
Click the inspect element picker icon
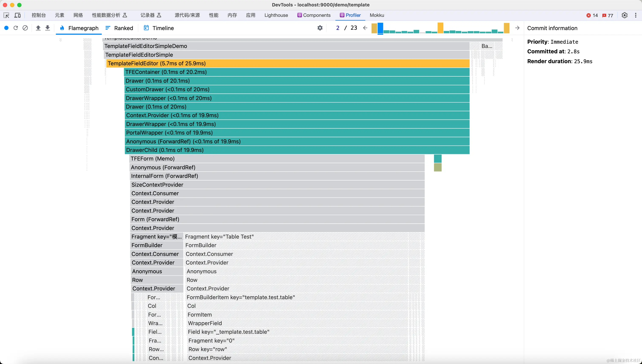pos(6,15)
